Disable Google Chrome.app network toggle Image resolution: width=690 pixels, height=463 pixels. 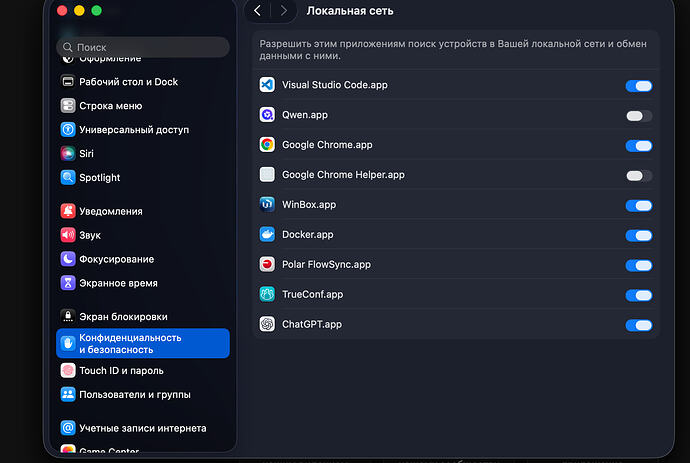click(x=639, y=146)
